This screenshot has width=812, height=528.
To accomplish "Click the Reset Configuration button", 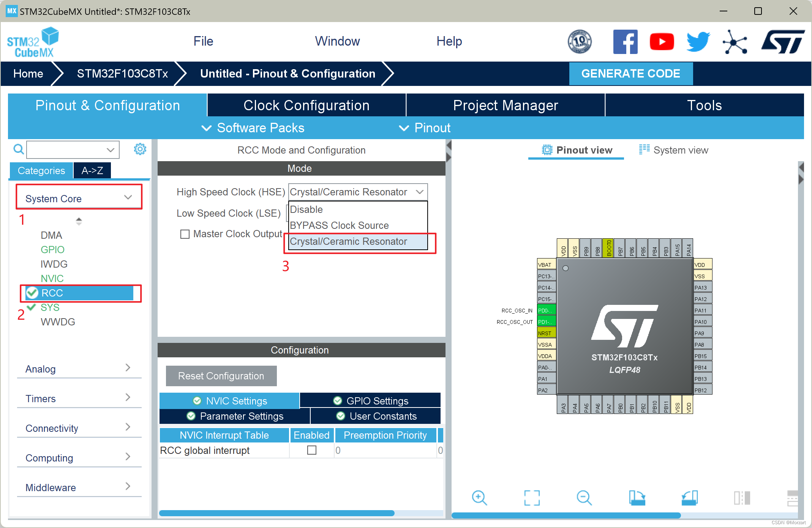I will 221,376.
